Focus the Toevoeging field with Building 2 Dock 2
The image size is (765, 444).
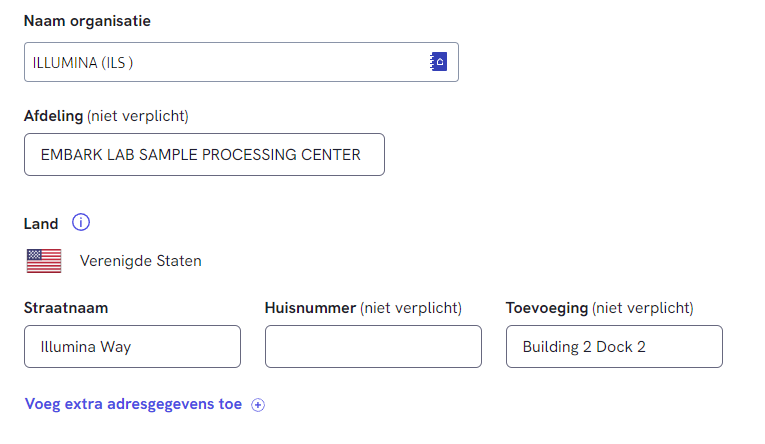click(614, 347)
